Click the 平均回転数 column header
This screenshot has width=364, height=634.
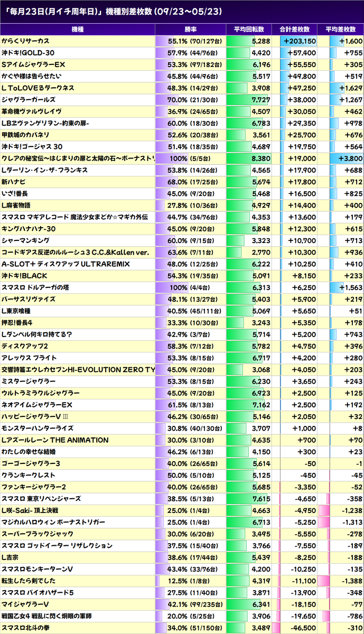249,30
